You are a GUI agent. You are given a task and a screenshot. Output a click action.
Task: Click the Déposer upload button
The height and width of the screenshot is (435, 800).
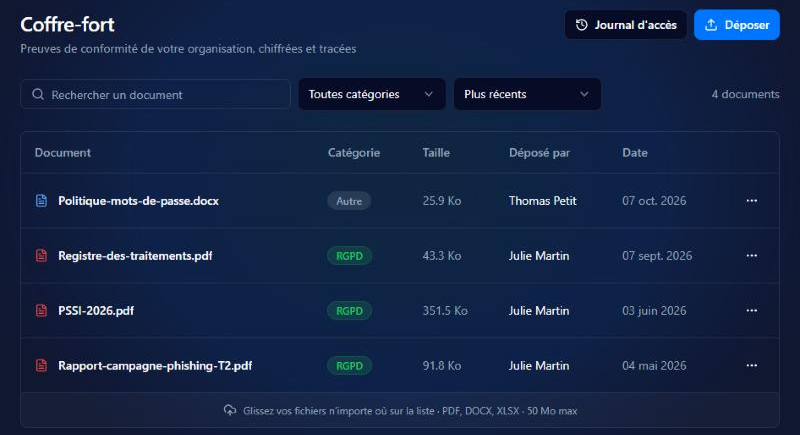coord(737,25)
